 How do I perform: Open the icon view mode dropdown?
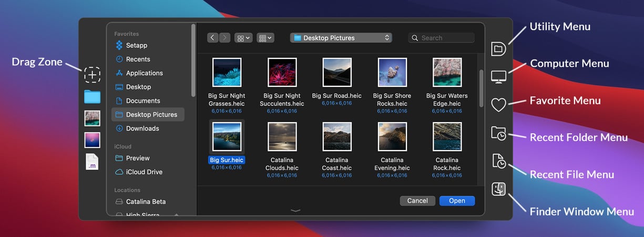point(243,38)
